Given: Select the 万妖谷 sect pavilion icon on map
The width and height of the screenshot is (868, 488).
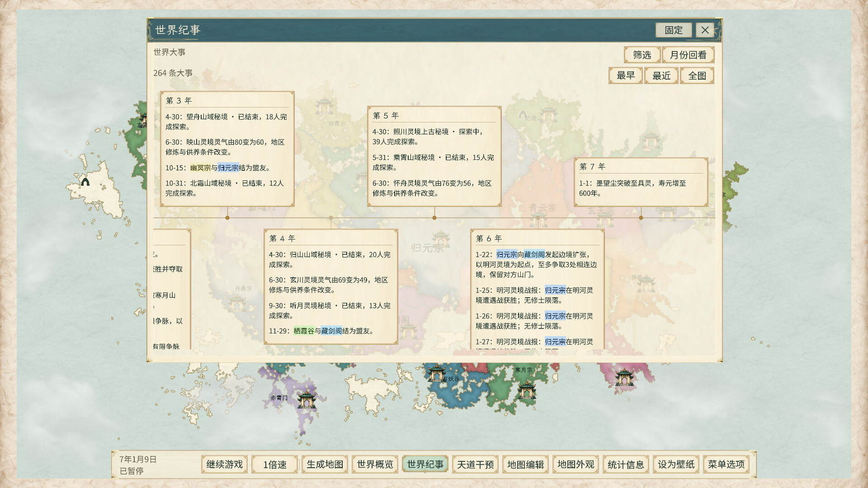Looking at the screenshot, I should [x=437, y=373].
